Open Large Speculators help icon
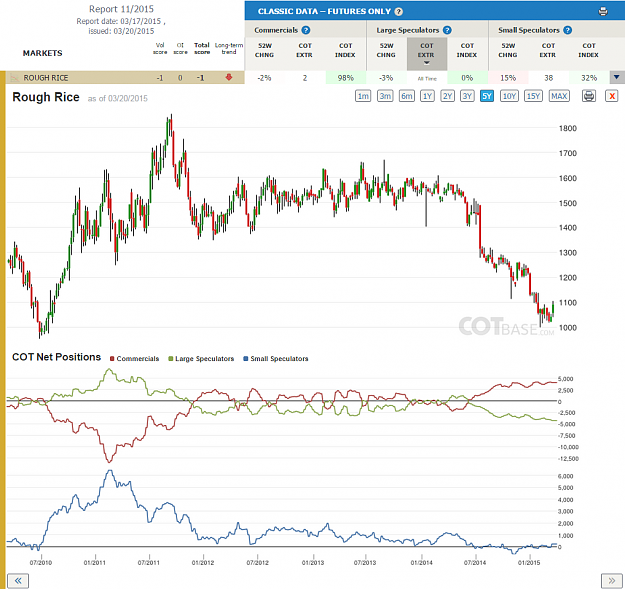Image resolution: width=625 pixels, height=589 pixels. (x=447, y=30)
